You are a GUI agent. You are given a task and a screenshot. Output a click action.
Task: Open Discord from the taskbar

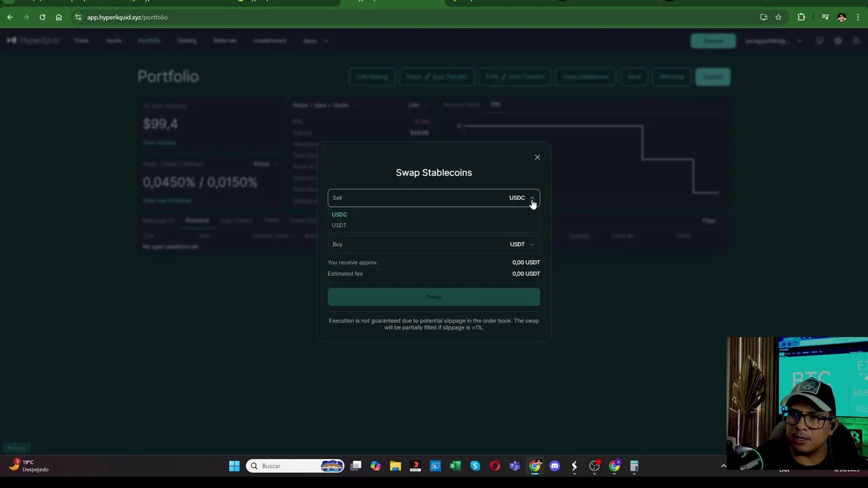point(555,466)
